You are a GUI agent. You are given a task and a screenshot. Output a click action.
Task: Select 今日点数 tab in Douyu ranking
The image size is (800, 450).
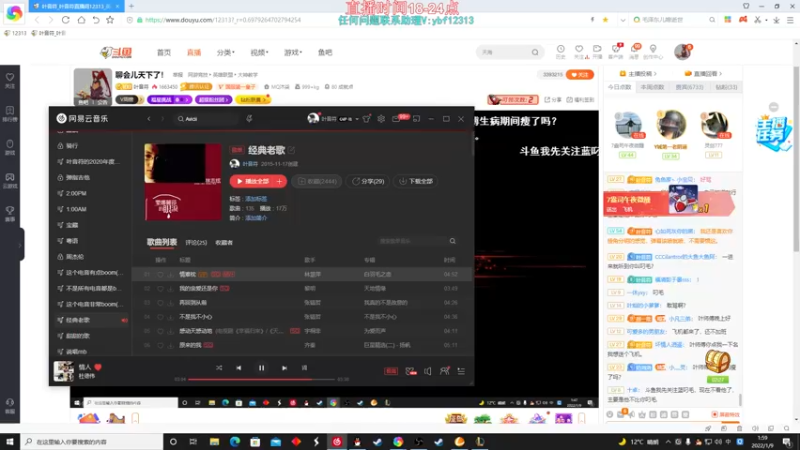click(x=619, y=87)
